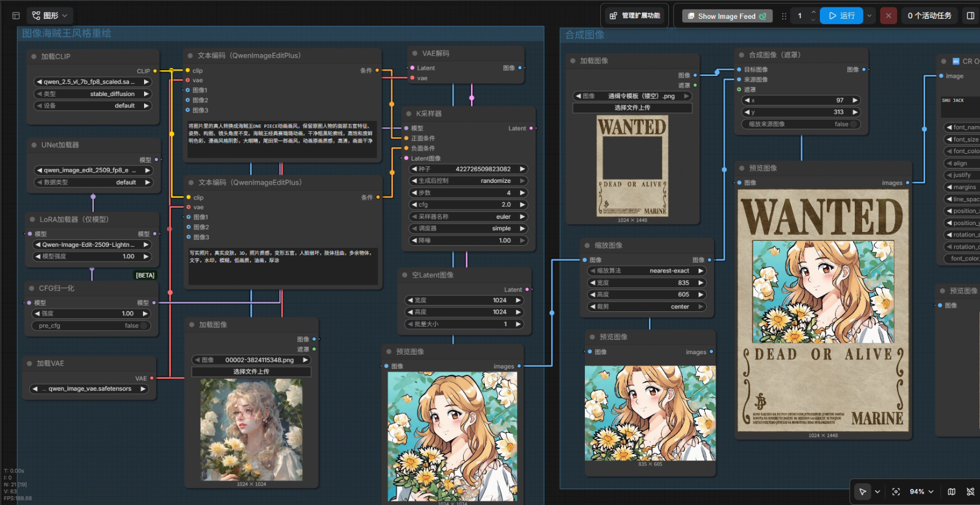Decrease the 宽度 835 value arrow
The height and width of the screenshot is (505, 980).
coord(593,283)
